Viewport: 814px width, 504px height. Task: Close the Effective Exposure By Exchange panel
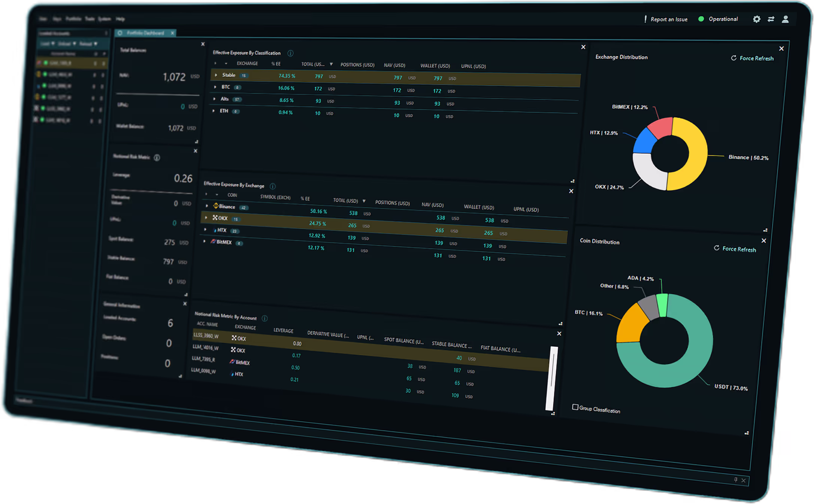[x=571, y=191]
